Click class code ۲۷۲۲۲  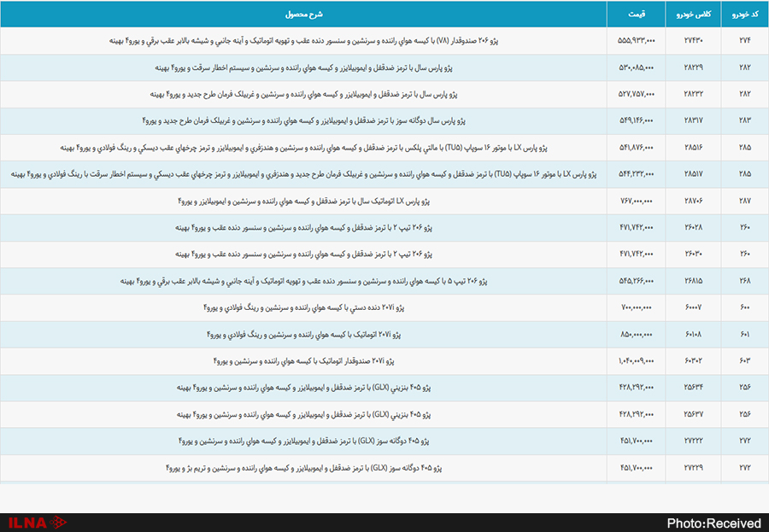694,441
